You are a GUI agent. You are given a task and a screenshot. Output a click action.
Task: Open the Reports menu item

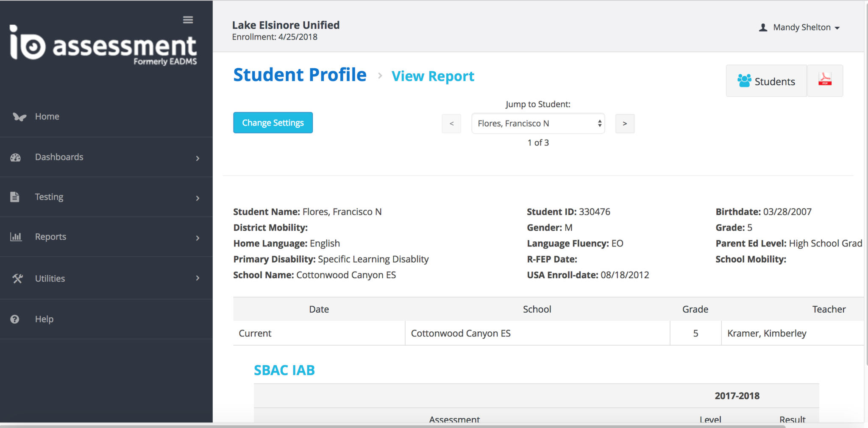(50, 237)
